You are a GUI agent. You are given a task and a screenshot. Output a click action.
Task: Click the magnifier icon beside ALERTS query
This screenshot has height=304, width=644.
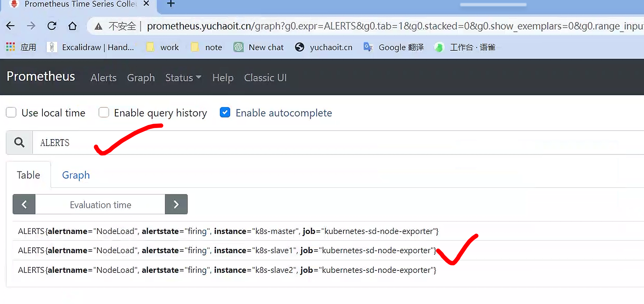[19, 142]
